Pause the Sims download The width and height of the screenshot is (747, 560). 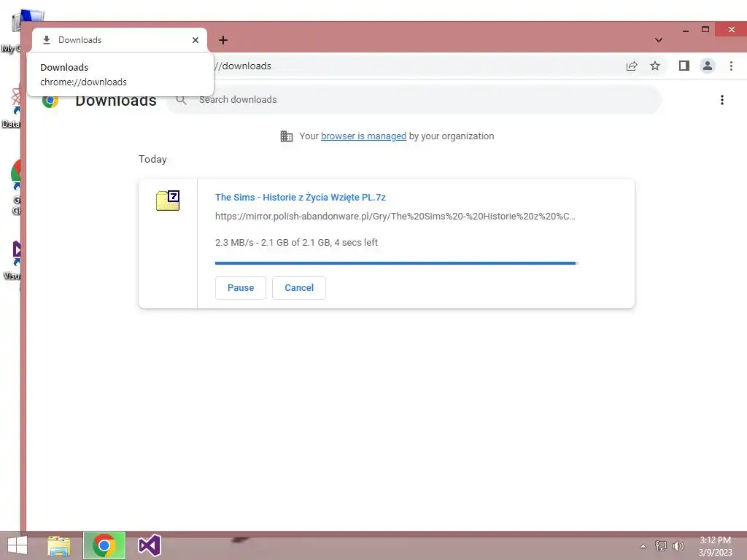pyautogui.click(x=240, y=287)
